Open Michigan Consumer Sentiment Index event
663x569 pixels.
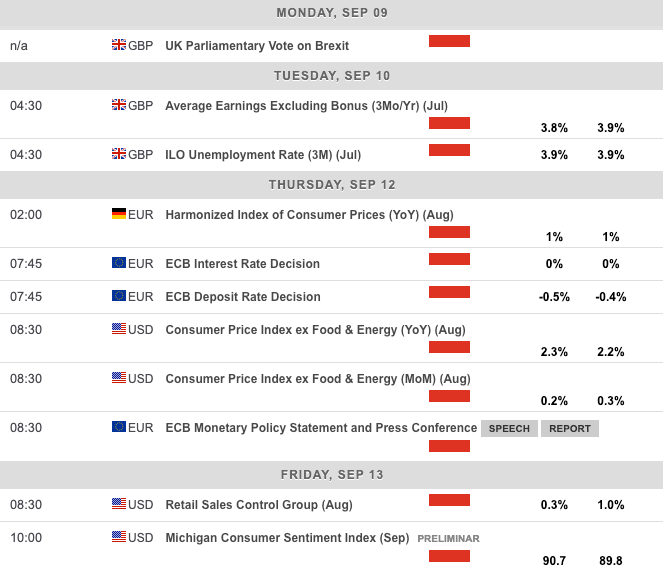[x=287, y=537]
